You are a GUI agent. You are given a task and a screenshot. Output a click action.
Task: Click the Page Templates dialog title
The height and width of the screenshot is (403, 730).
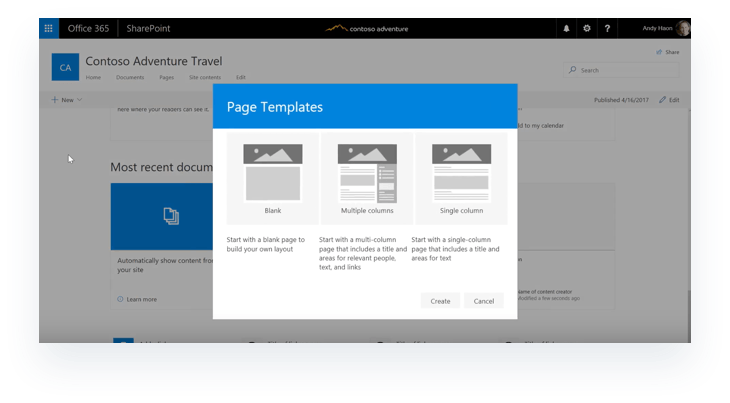(x=275, y=107)
